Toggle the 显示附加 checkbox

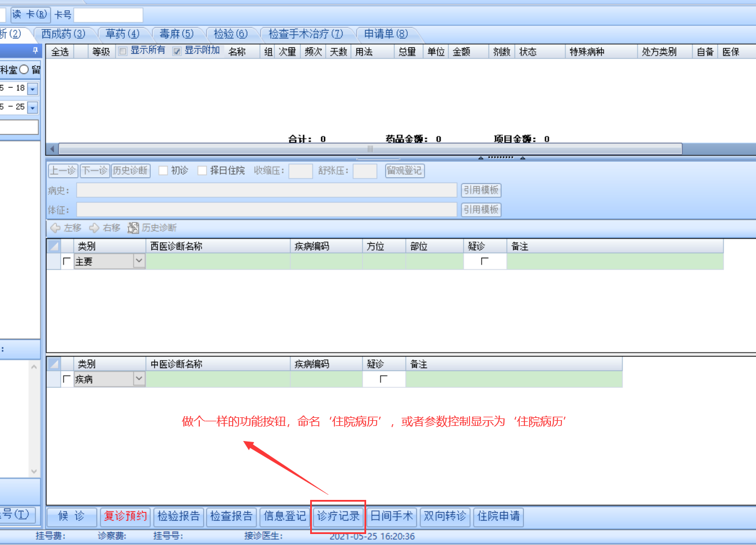177,51
